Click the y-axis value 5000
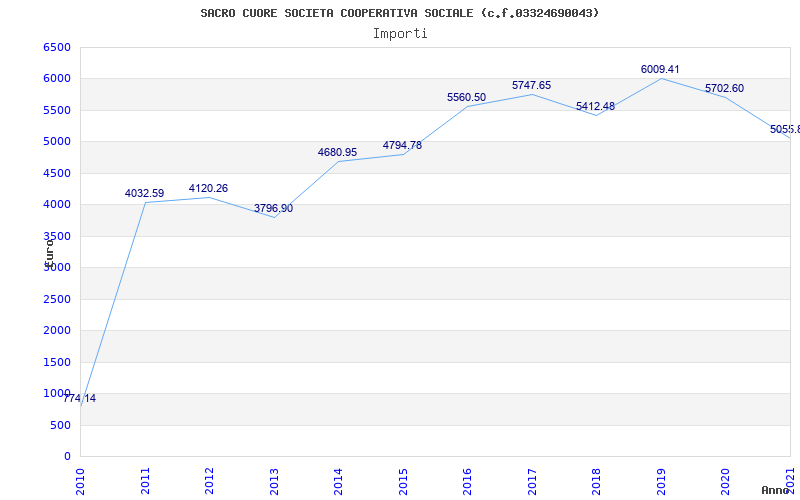This screenshot has height=500, width=800. (x=57, y=141)
